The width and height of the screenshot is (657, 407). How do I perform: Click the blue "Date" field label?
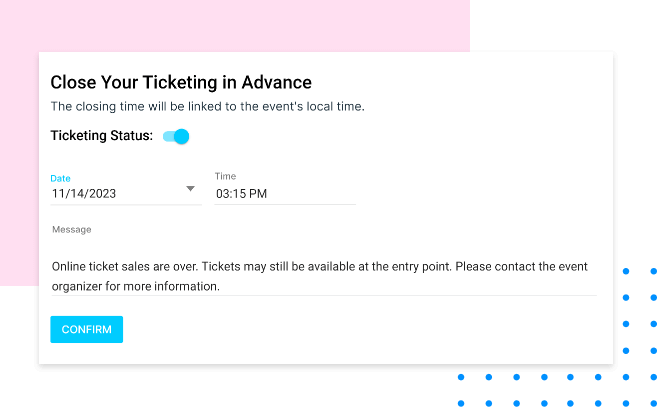click(x=60, y=178)
